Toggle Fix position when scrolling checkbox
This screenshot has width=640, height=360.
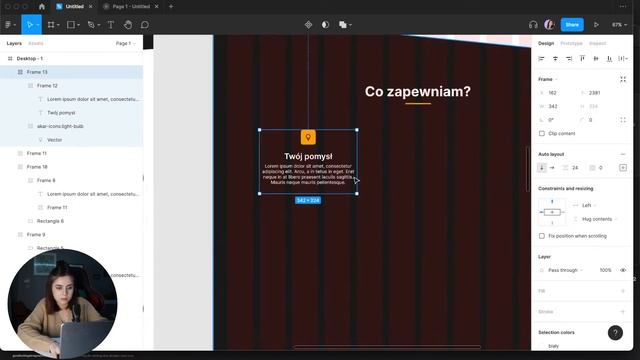pyautogui.click(x=542, y=236)
